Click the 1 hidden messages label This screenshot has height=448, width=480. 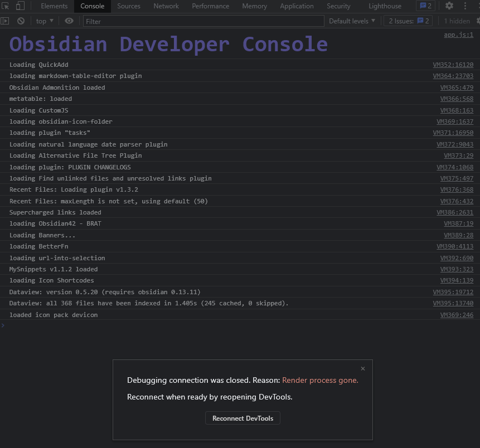point(457,21)
